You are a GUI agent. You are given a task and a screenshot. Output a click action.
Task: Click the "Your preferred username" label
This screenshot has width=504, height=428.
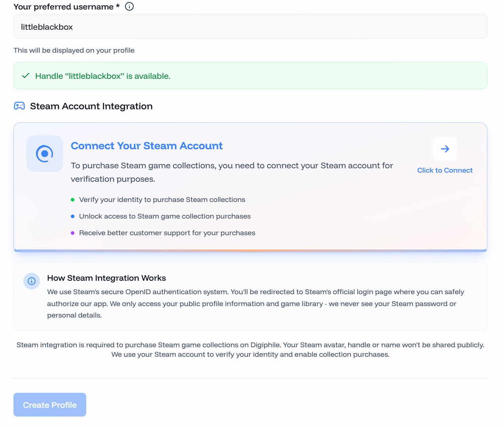pos(63,7)
